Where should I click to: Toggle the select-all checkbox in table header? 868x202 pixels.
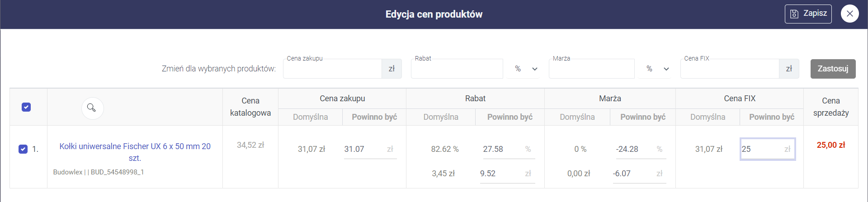(26, 107)
